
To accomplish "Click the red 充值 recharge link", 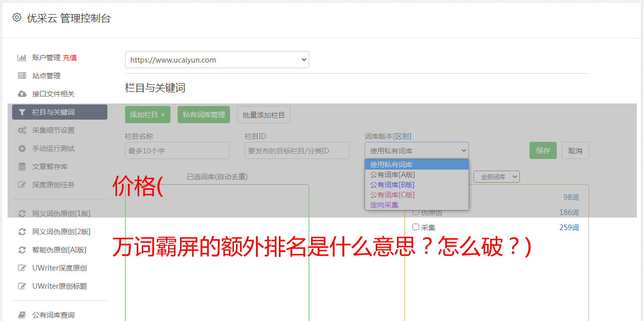I will 70,58.
